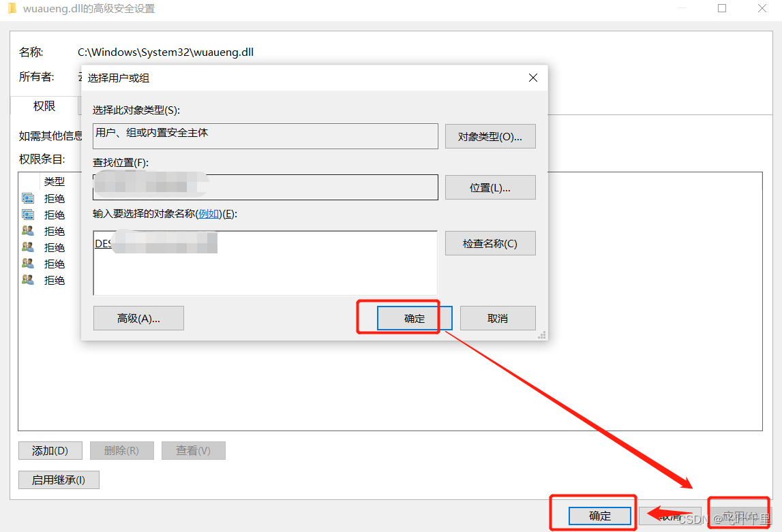Click the path C:\Windows\System32\wuaueng.dll
Image resolution: width=782 pixels, height=532 pixels.
coord(166,52)
